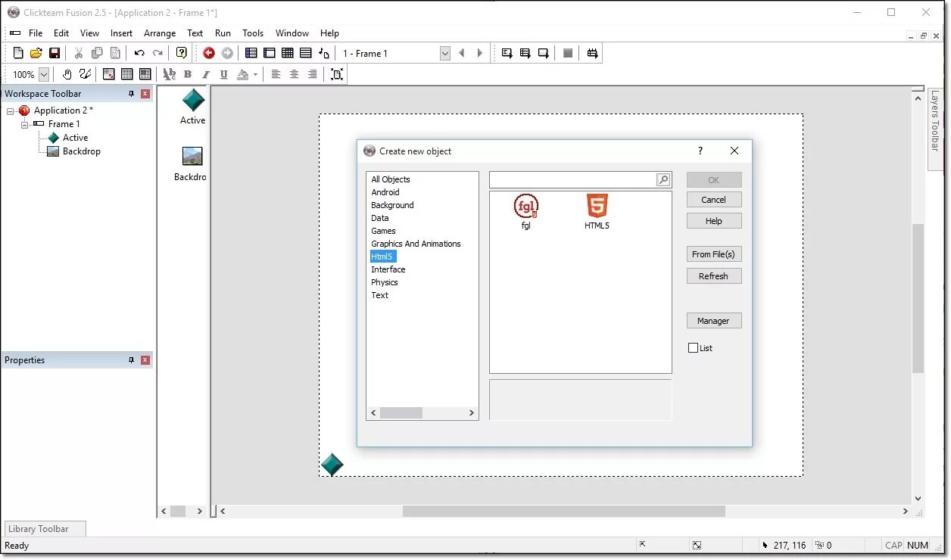The height and width of the screenshot is (560, 951).
Task: Click the Redo arrow icon
Action: pos(157,53)
